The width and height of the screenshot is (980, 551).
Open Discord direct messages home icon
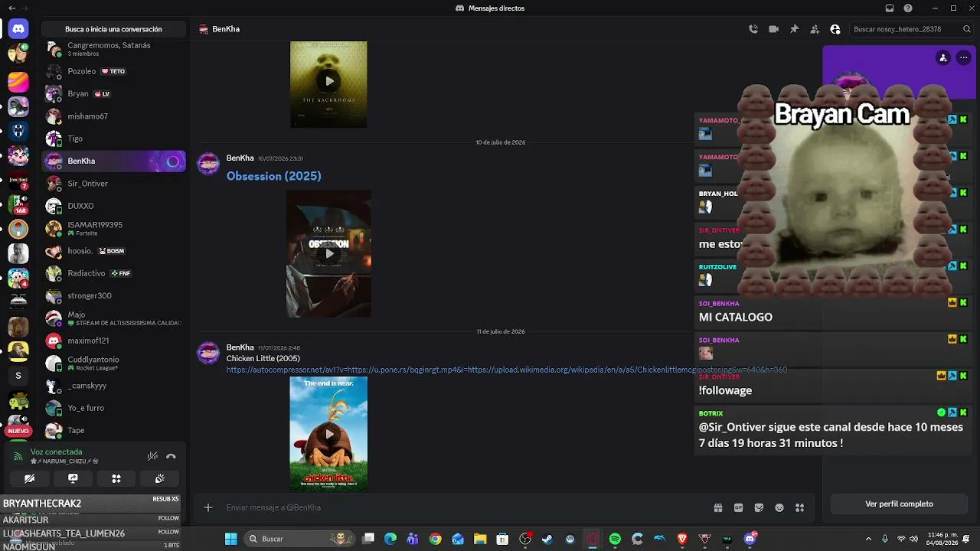(x=18, y=29)
